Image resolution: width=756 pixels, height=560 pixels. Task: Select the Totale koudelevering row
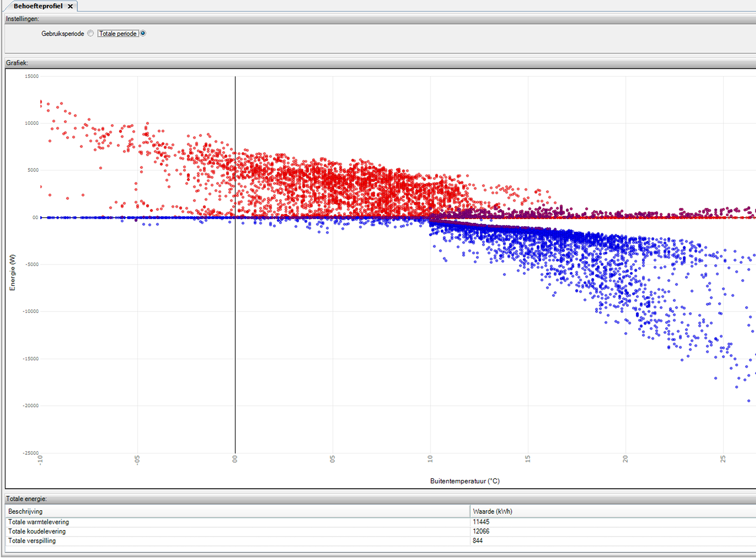click(x=37, y=531)
